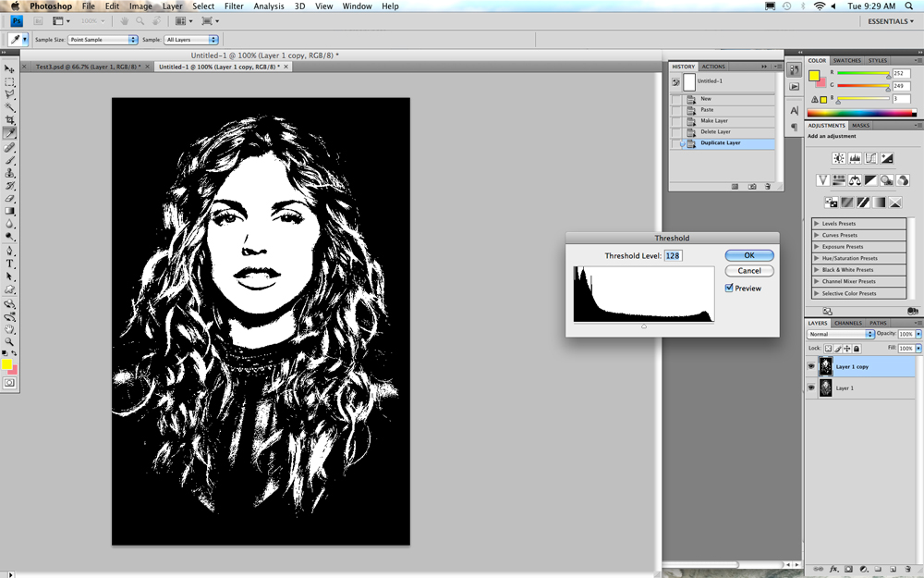Create new snapshot in History panel
Viewport: 924px width, 578px height.
[752, 187]
